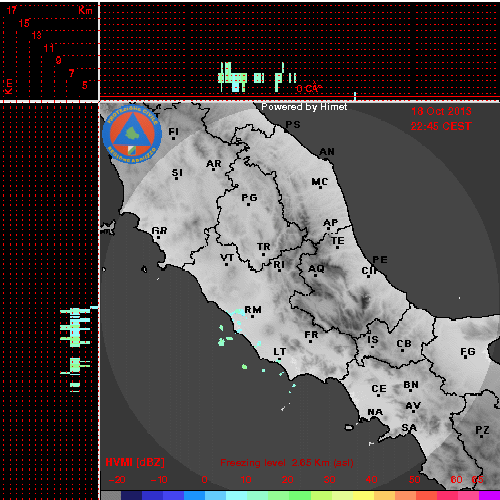
Task: Click the Protezione Civile Abruzzo logo
Action: pos(132,134)
